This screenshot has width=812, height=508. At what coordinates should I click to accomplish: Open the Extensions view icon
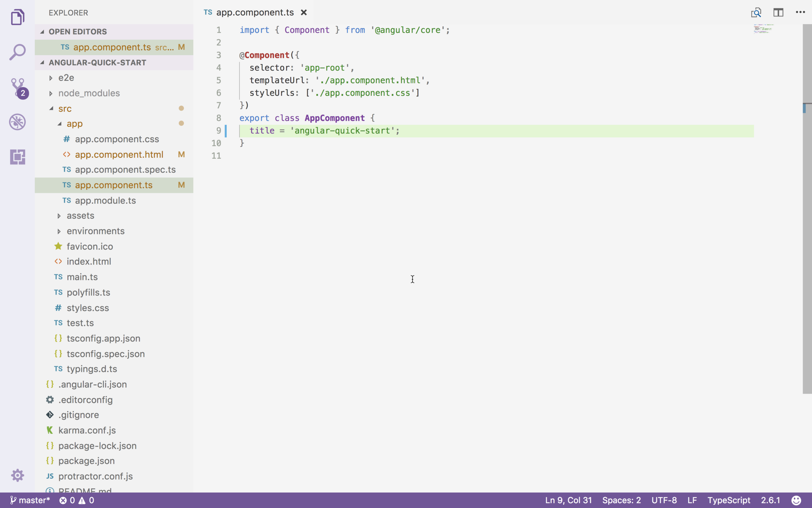click(17, 157)
